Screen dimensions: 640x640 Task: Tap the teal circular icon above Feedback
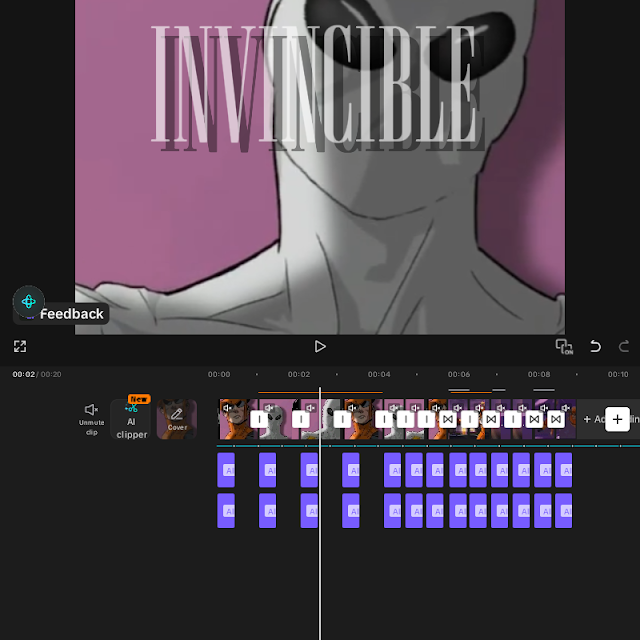click(29, 302)
